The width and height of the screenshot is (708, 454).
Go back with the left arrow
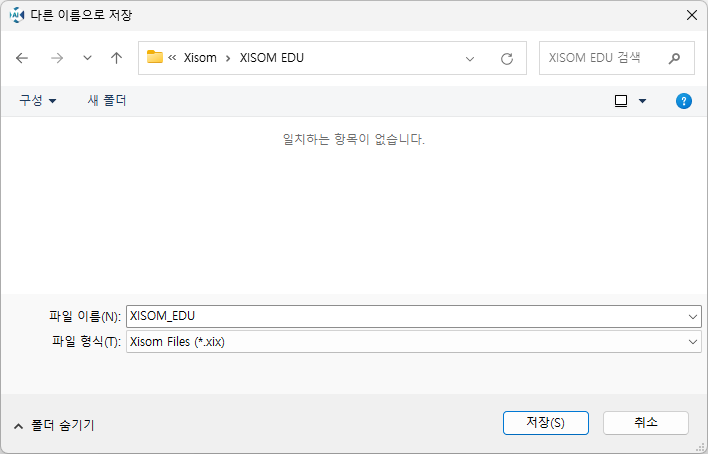[22, 58]
